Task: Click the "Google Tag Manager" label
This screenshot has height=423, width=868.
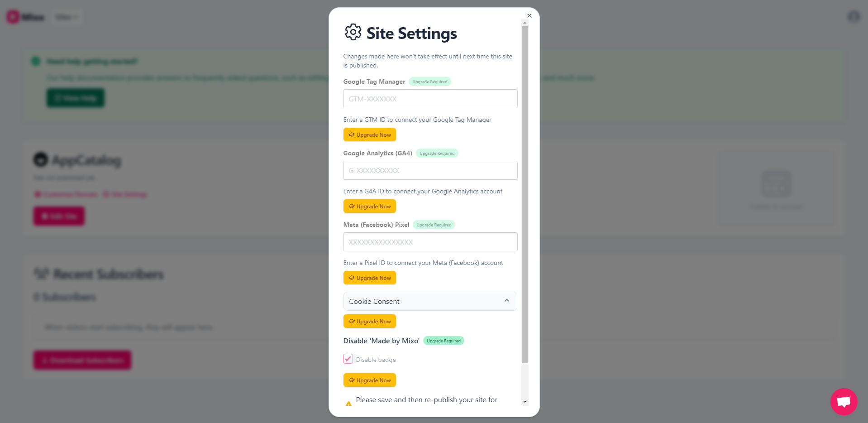Action: tap(374, 82)
